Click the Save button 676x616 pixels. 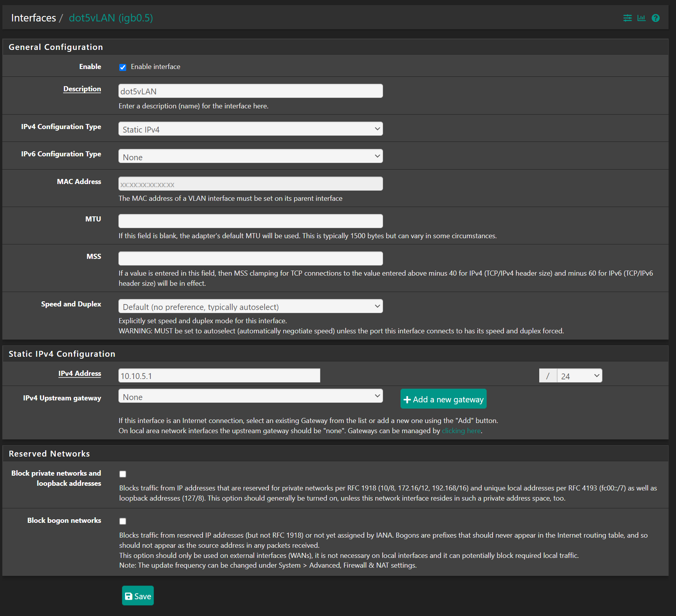pyautogui.click(x=138, y=596)
